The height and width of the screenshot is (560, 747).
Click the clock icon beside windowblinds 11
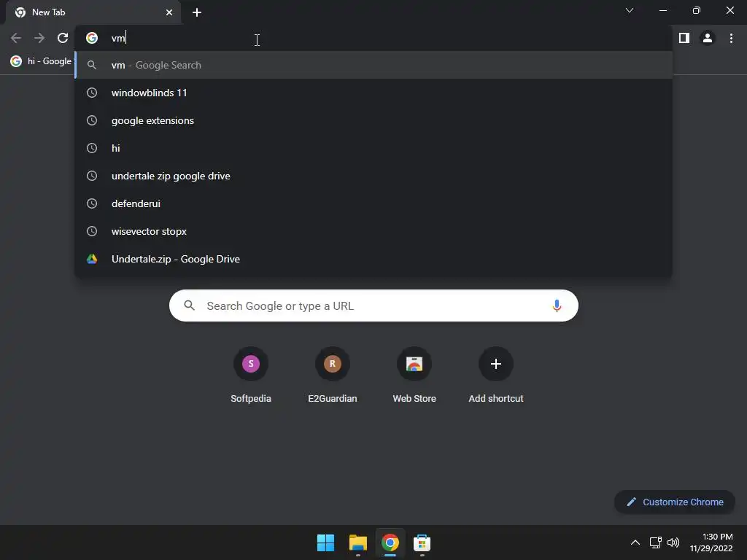pos(92,93)
